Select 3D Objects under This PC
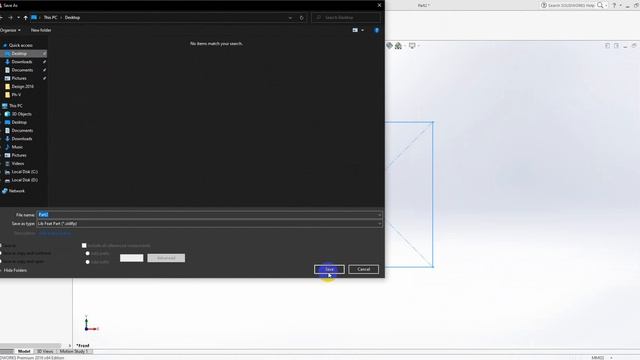640x360 pixels. tap(21, 114)
